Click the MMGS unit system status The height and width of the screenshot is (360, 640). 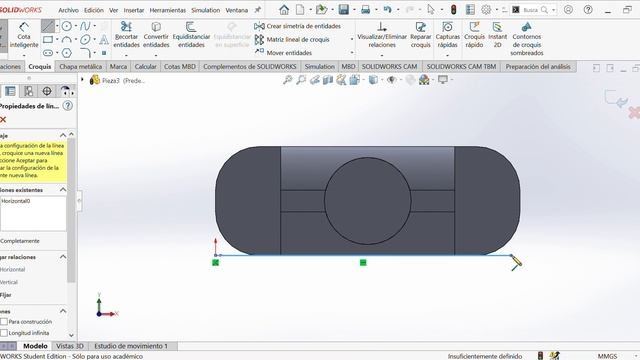607,356
